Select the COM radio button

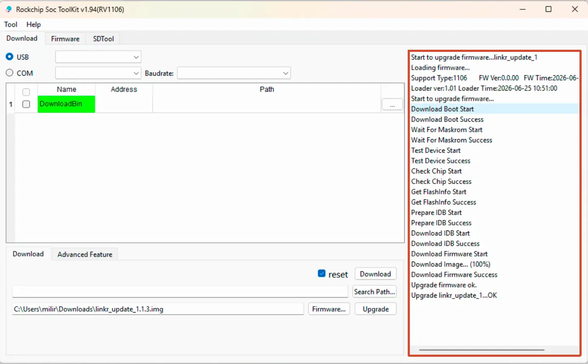coord(9,73)
